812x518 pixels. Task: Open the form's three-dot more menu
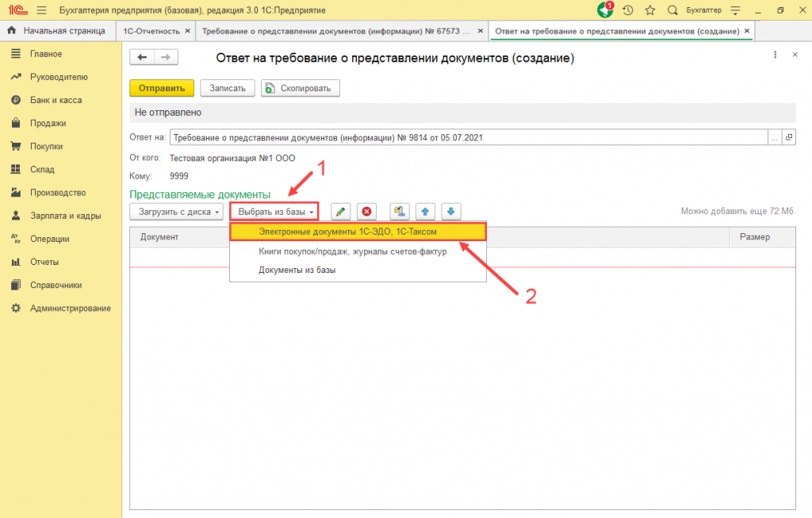[x=776, y=55]
